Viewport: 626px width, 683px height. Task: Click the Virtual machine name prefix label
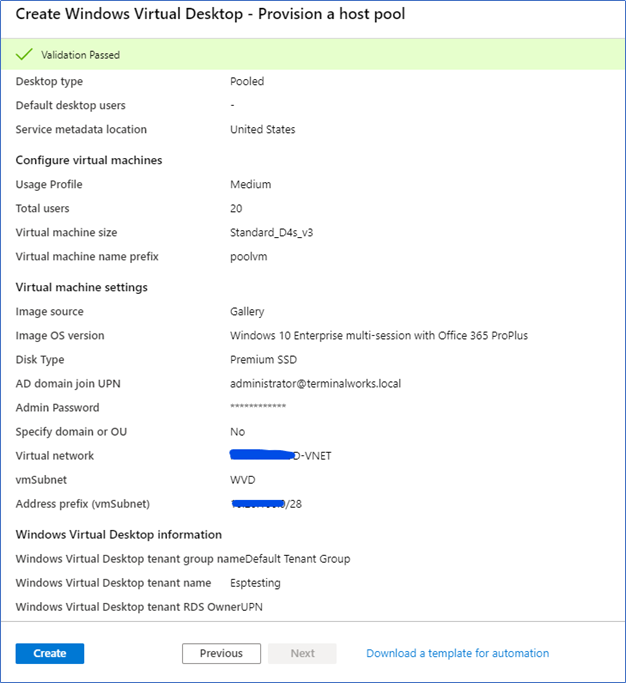point(87,257)
